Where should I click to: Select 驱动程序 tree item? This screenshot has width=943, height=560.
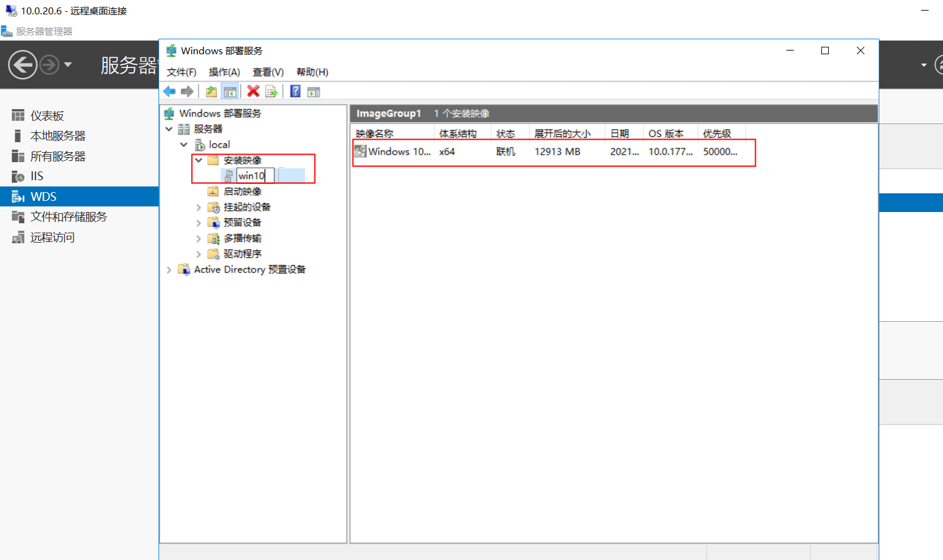click(x=242, y=254)
